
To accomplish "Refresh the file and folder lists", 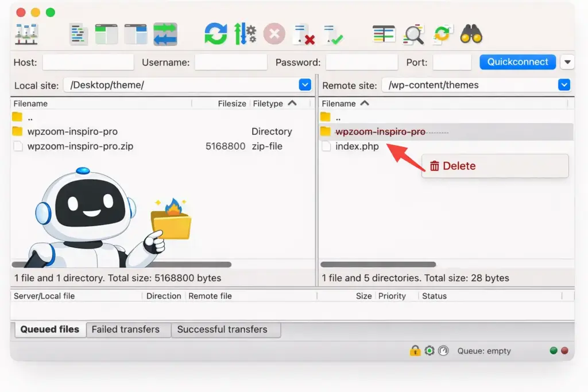I will (x=216, y=34).
